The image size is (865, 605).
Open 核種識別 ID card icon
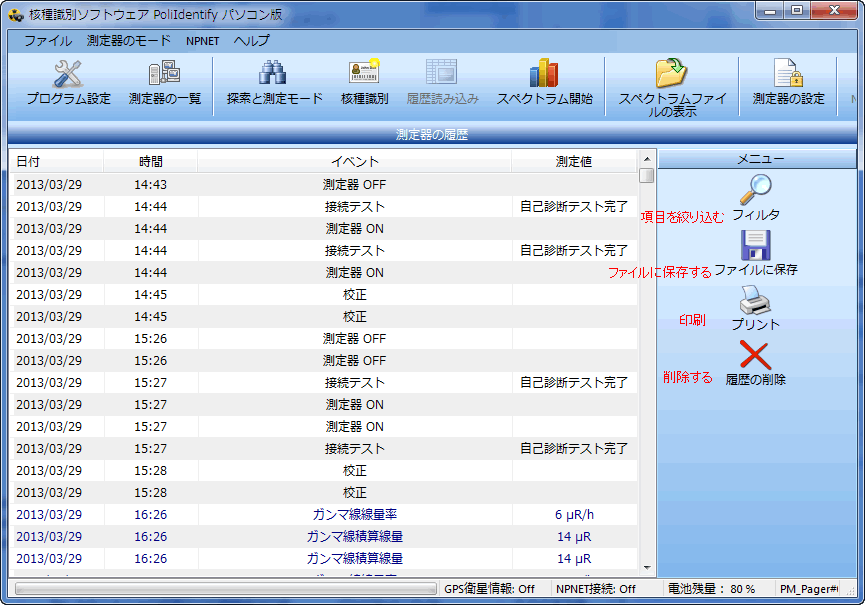tap(364, 74)
